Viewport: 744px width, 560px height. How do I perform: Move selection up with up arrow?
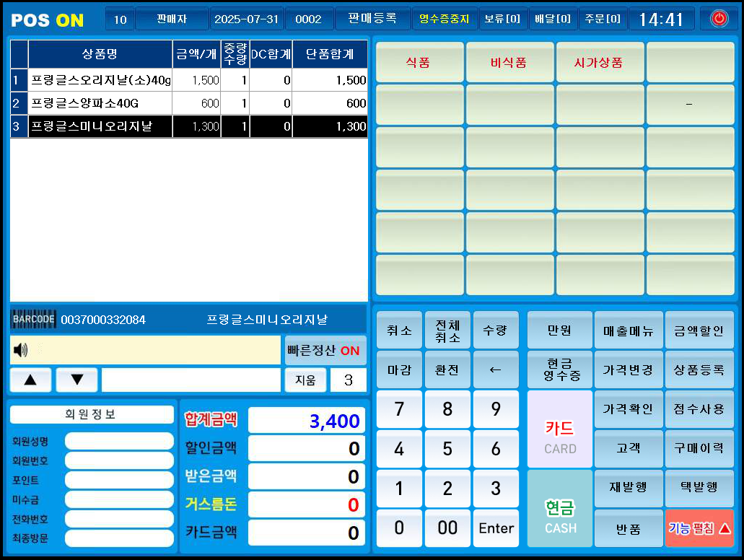coord(30,380)
